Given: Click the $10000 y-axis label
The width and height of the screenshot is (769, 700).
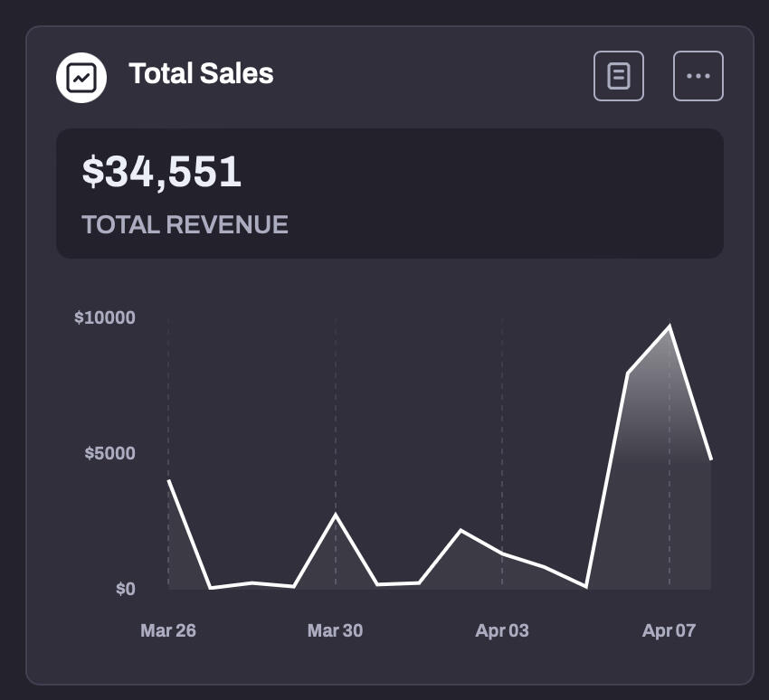Looking at the screenshot, I should [x=105, y=317].
